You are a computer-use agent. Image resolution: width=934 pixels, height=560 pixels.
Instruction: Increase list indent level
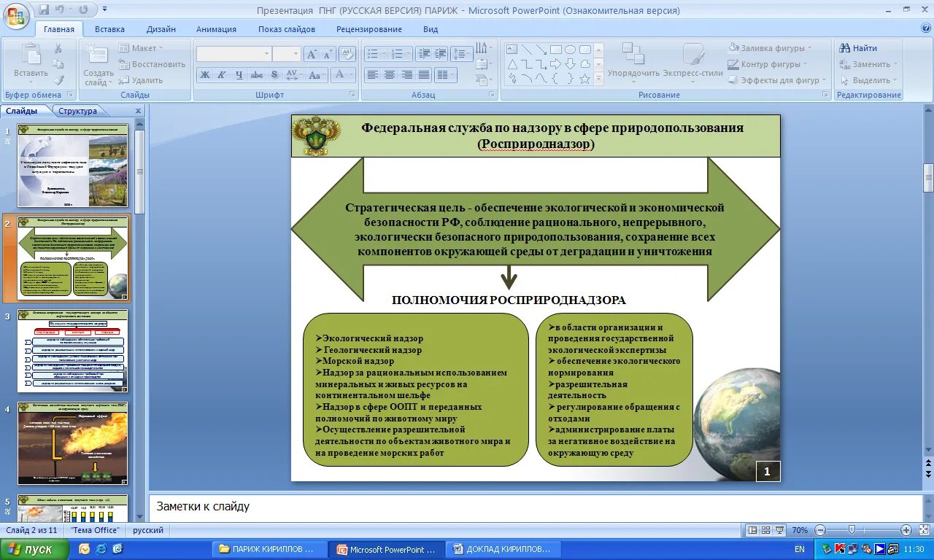(x=440, y=54)
